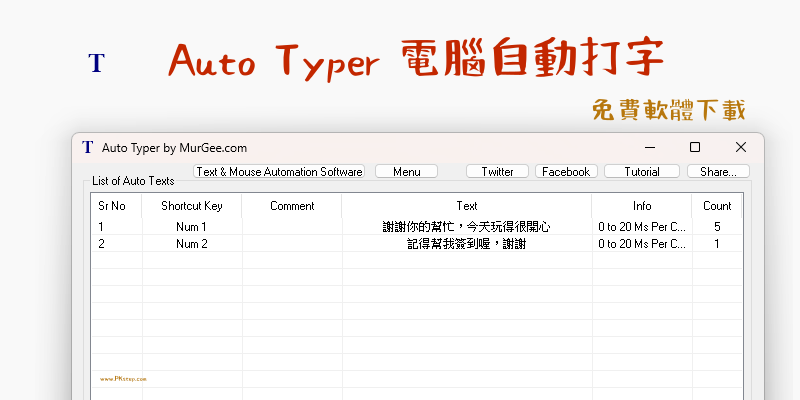
Task: Click the Text column header
Action: coord(467,206)
